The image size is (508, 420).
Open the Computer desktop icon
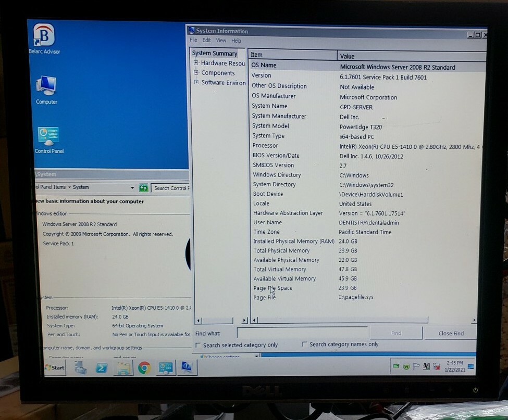[46, 90]
